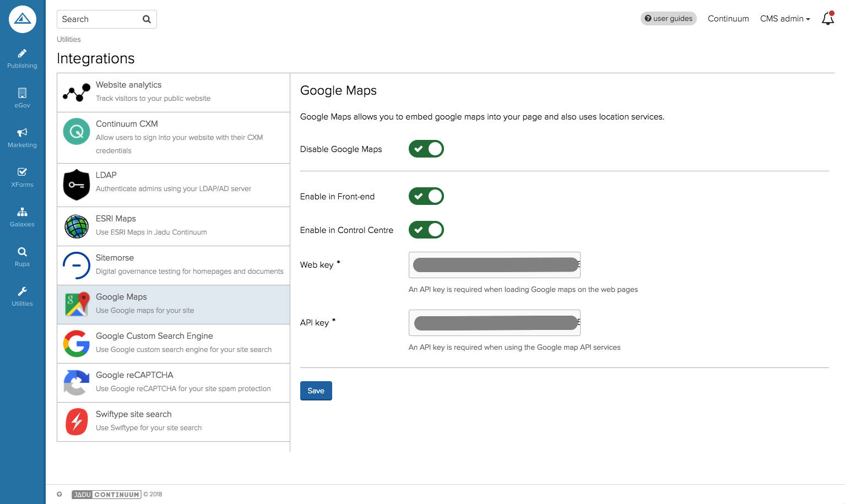Viewport: 845px width, 504px height.
Task: Click the Save button
Action: click(316, 391)
